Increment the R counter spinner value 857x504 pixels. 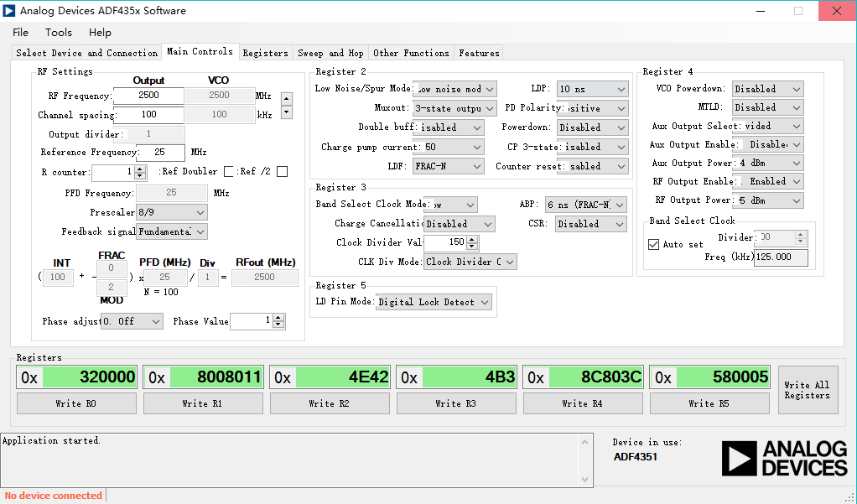141,169
